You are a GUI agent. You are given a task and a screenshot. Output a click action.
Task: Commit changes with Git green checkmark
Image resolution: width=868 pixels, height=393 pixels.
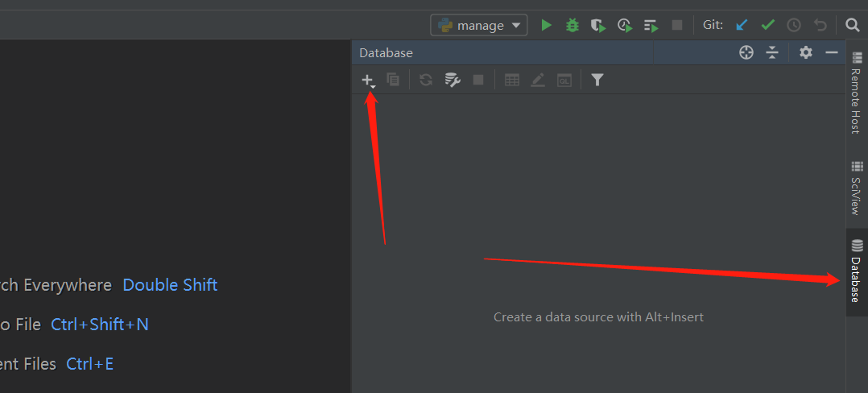pyautogui.click(x=768, y=25)
